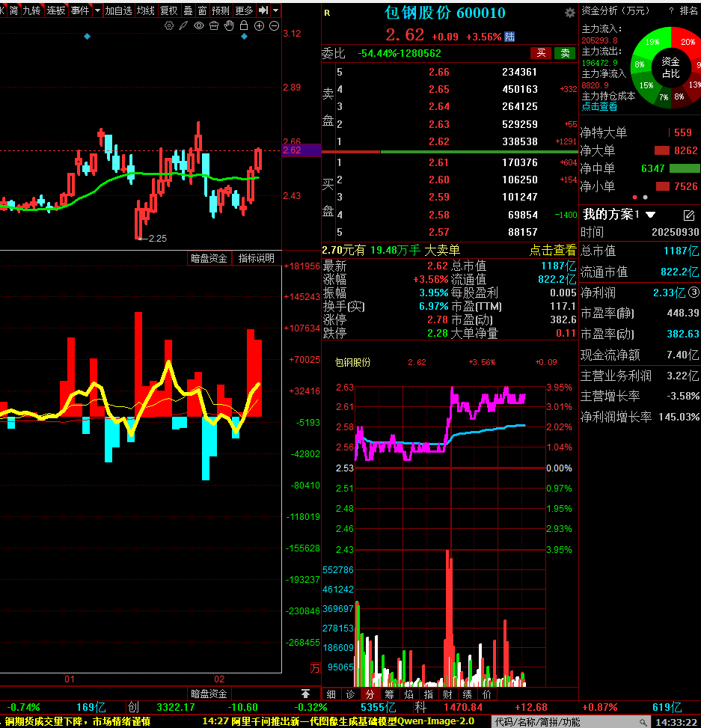Click the skip-to-end arrow icon
The image size is (701, 728).
[263, 10]
